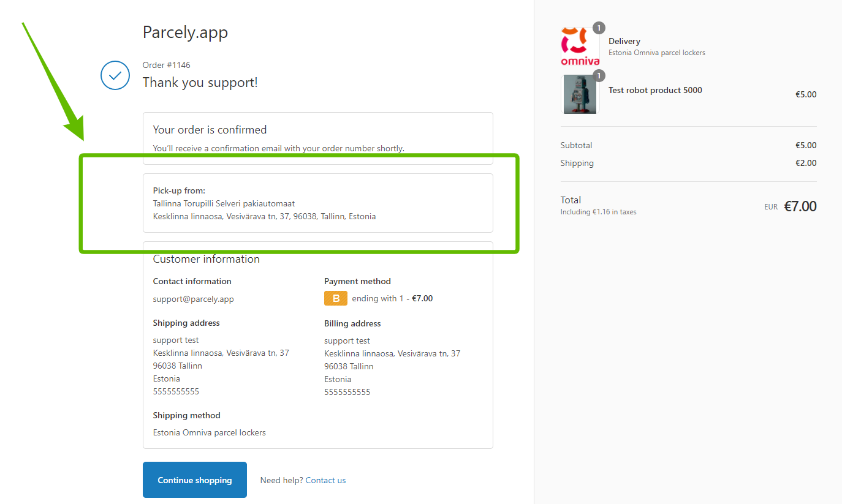The height and width of the screenshot is (504, 842).
Task: Click 'Estonia Omniva parcel lockers' under Shipping method
Action: point(210,432)
